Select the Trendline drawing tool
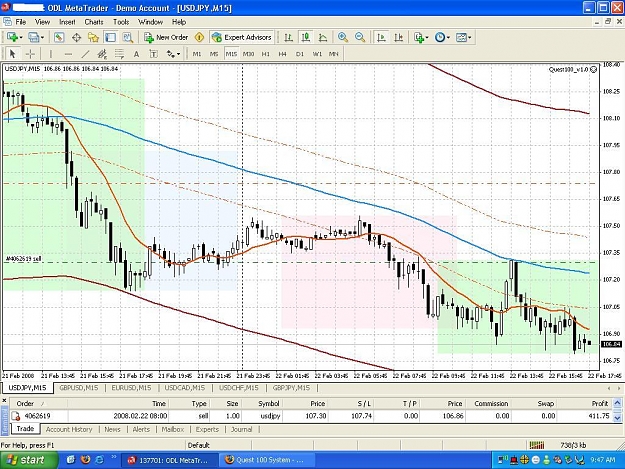This screenshot has height=469, width=625. 85,54
